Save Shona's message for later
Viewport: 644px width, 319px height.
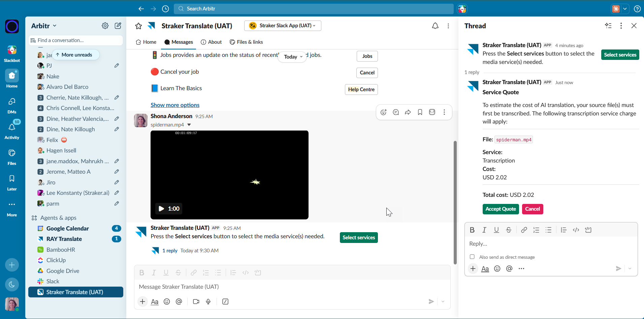[x=420, y=112]
